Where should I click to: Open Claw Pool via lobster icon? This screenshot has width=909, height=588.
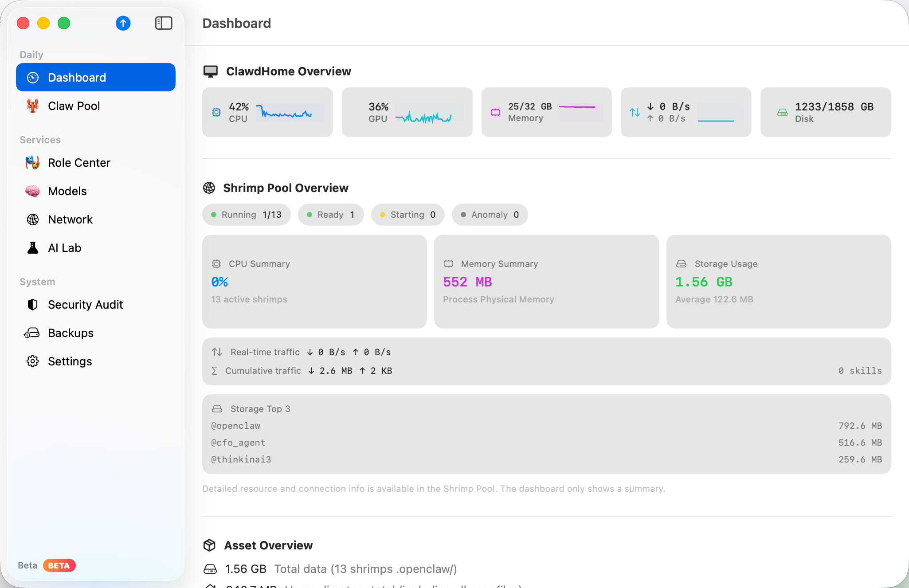point(32,106)
